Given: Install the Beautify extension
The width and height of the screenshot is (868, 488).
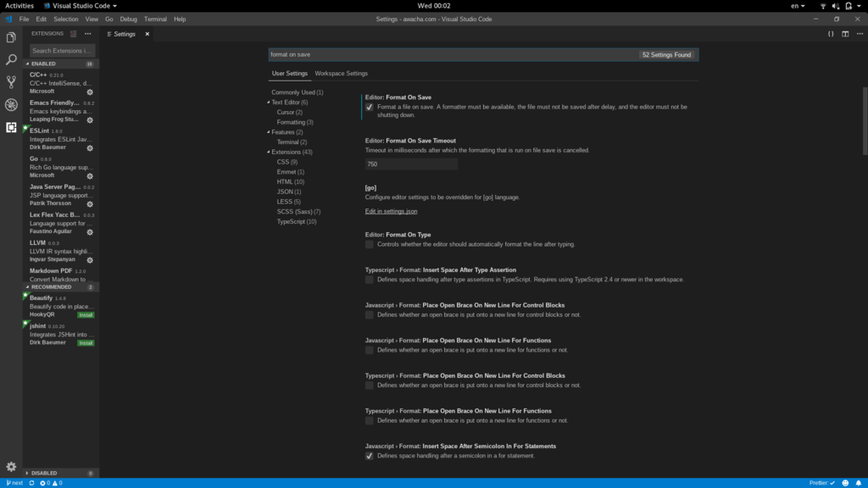Looking at the screenshot, I should click(86, 315).
